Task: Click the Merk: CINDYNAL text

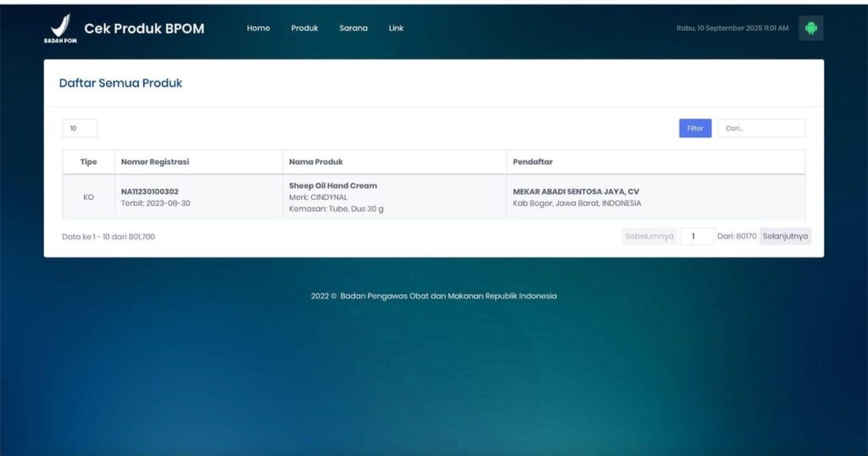Action: [x=319, y=197]
